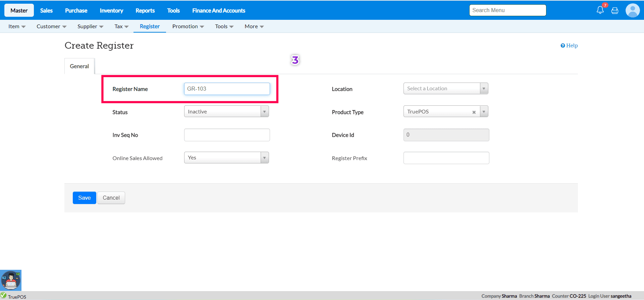Screen dimensions: 644x300
Task: Click the Help question mark link
Action: point(569,46)
